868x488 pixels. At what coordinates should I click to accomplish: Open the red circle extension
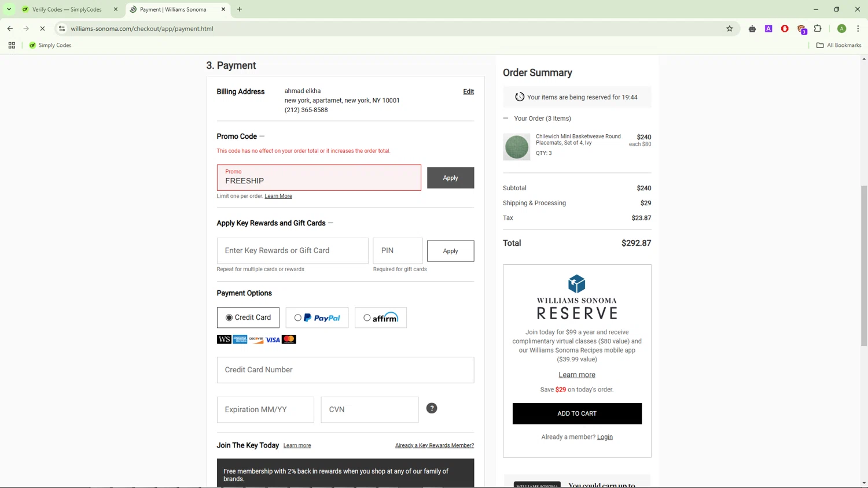tap(785, 28)
